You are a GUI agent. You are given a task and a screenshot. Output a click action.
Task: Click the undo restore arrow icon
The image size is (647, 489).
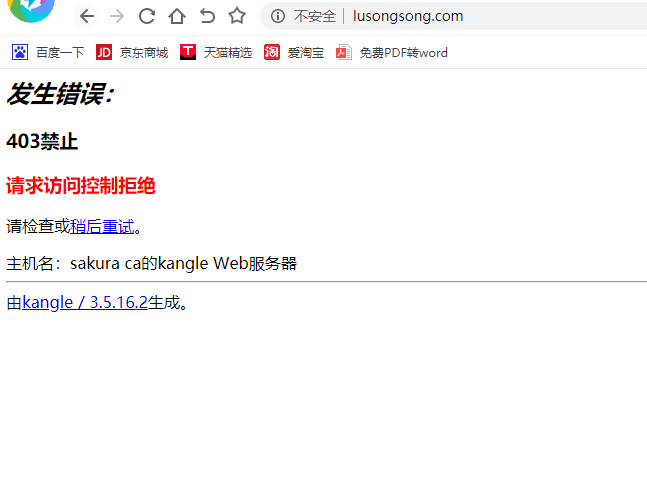pyautogui.click(x=207, y=16)
